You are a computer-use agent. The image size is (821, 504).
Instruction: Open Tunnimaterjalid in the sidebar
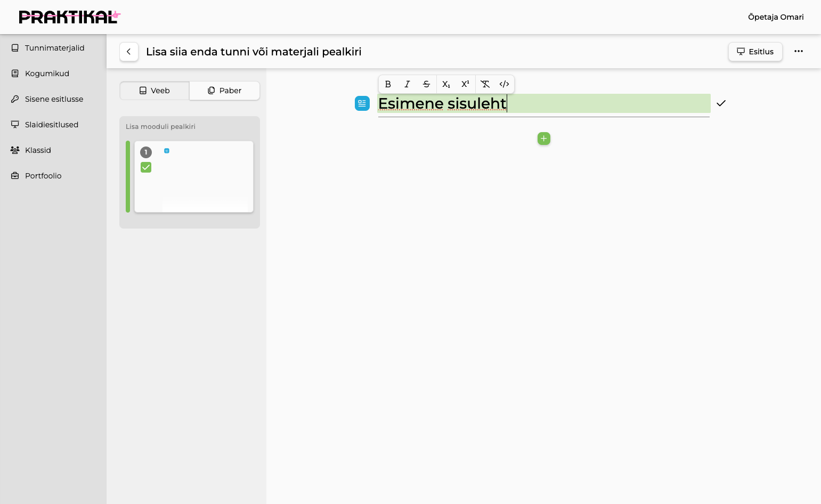[53, 48]
